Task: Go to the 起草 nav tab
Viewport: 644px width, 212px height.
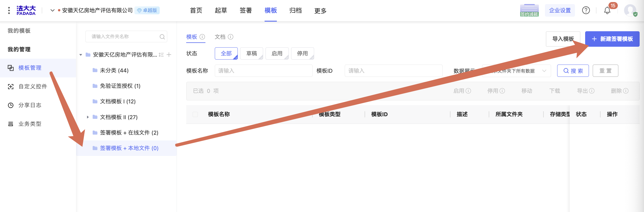Action: tap(221, 11)
